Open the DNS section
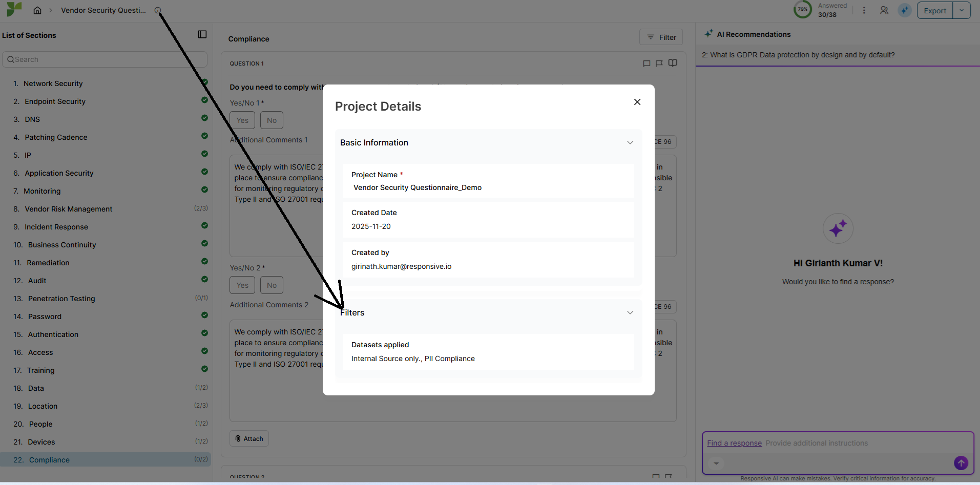The width and height of the screenshot is (980, 485). coord(107,119)
